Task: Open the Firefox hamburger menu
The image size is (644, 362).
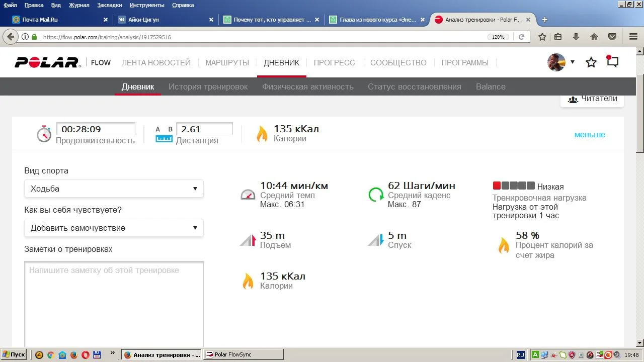Action: tap(633, 37)
